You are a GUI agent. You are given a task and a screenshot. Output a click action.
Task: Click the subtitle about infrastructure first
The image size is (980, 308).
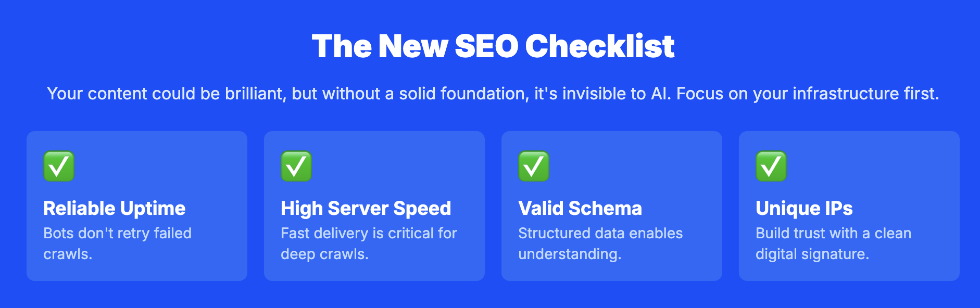pyautogui.click(x=493, y=94)
